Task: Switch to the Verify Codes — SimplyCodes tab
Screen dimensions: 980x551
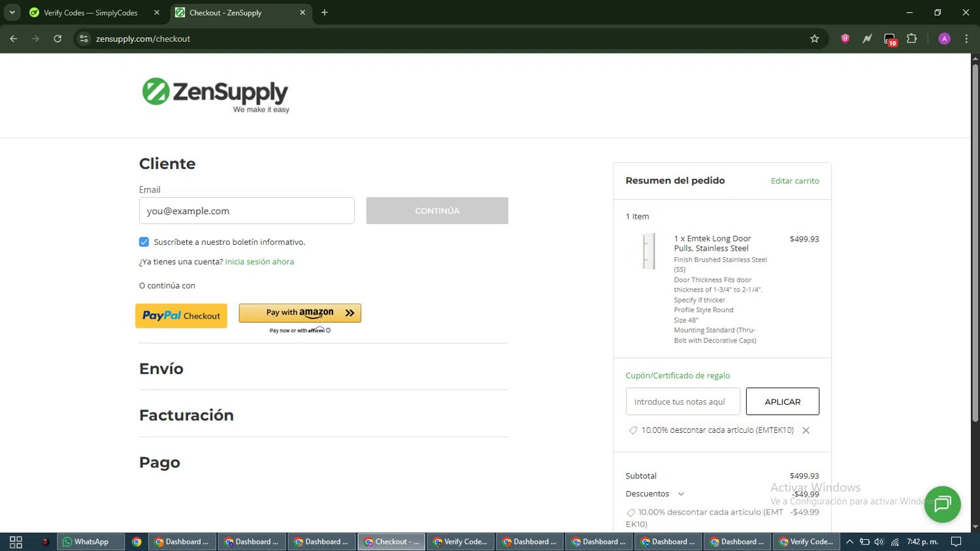Action: click(91, 12)
